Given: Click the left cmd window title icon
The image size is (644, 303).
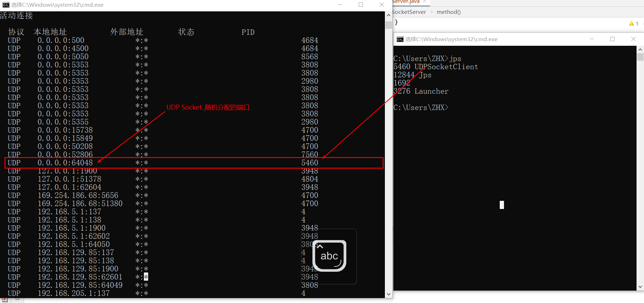Looking at the screenshot, I should pos(6,5).
